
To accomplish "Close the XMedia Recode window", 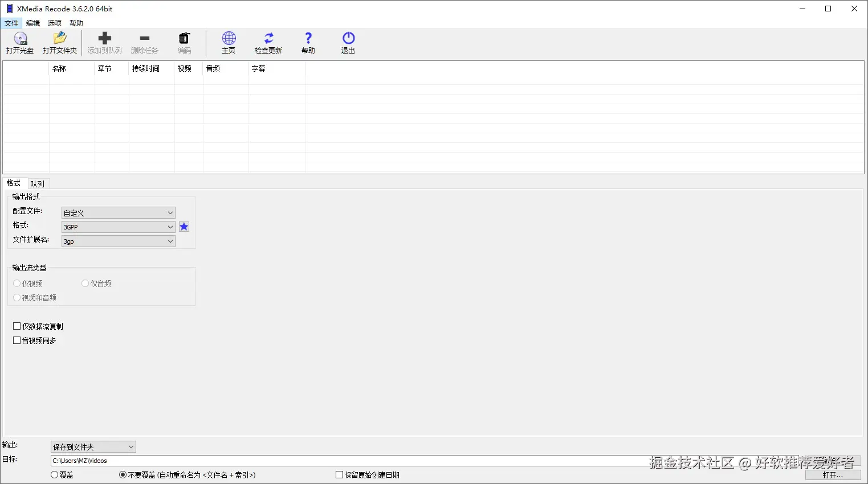I will point(854,9).
